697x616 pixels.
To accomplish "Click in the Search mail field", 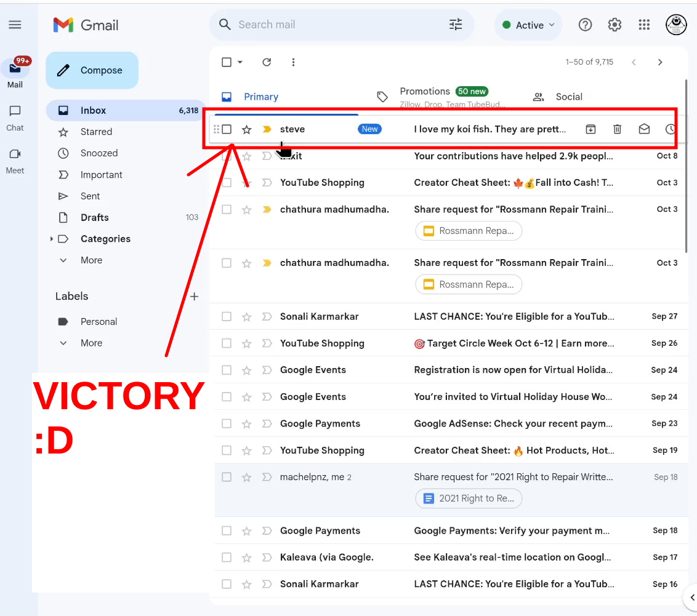I will coord(341,25).
